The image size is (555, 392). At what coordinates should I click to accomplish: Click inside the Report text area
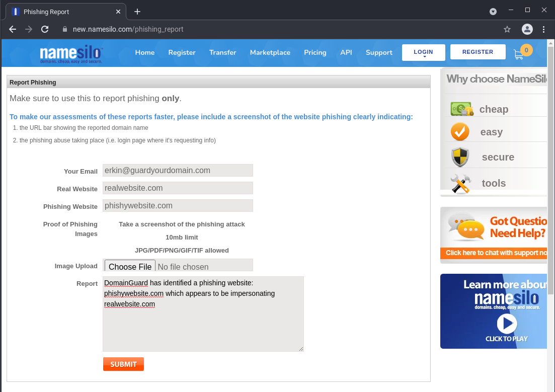tap(203, 313)
